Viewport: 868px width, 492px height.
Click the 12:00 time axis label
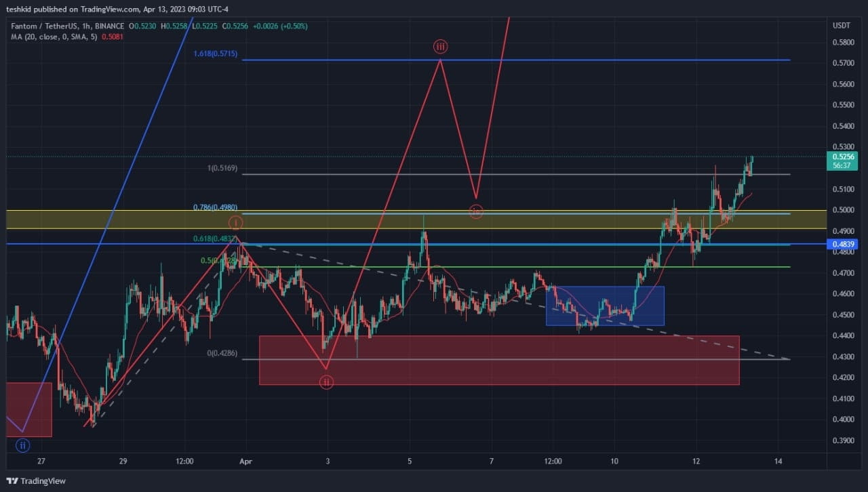pyautogui.click(x=184, y=462)
